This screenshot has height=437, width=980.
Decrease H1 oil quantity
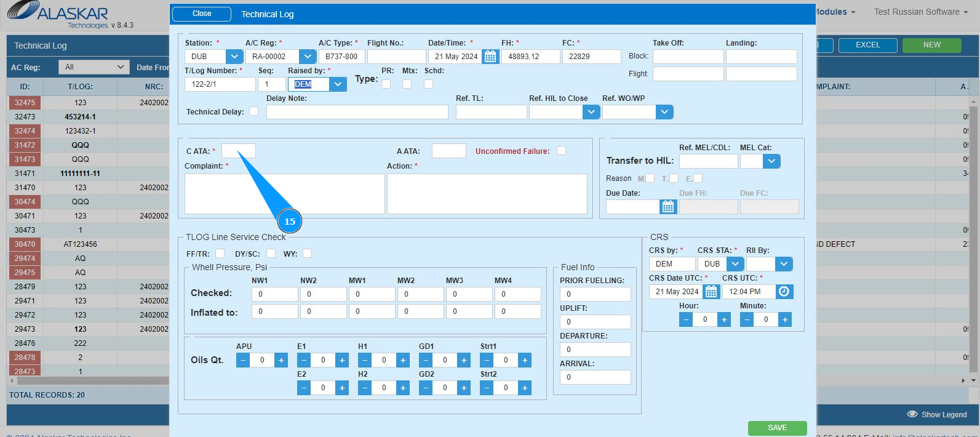click(x=365, y=360)
